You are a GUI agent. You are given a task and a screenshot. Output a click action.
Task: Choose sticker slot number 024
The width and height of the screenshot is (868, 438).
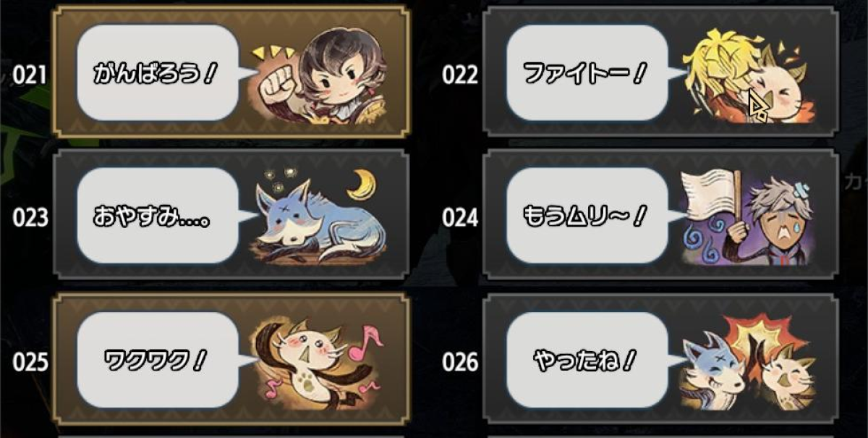click(x=659, y=215)
